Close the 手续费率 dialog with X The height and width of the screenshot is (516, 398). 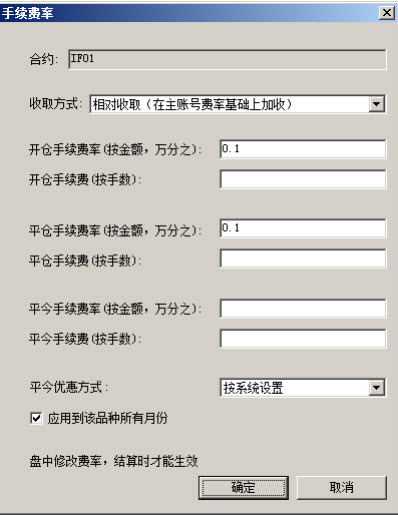[387, 13]
